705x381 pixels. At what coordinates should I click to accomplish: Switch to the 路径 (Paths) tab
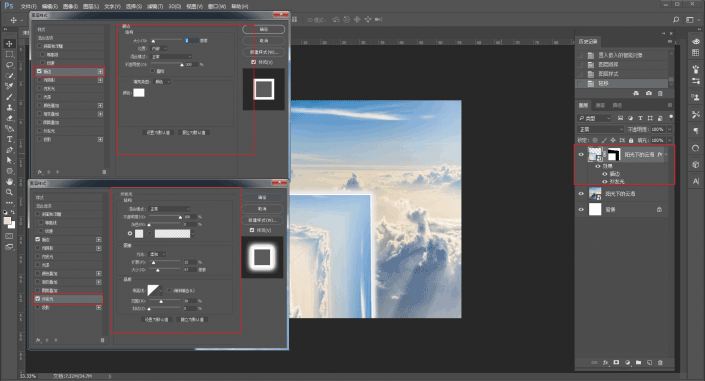[x=617, y=105]
